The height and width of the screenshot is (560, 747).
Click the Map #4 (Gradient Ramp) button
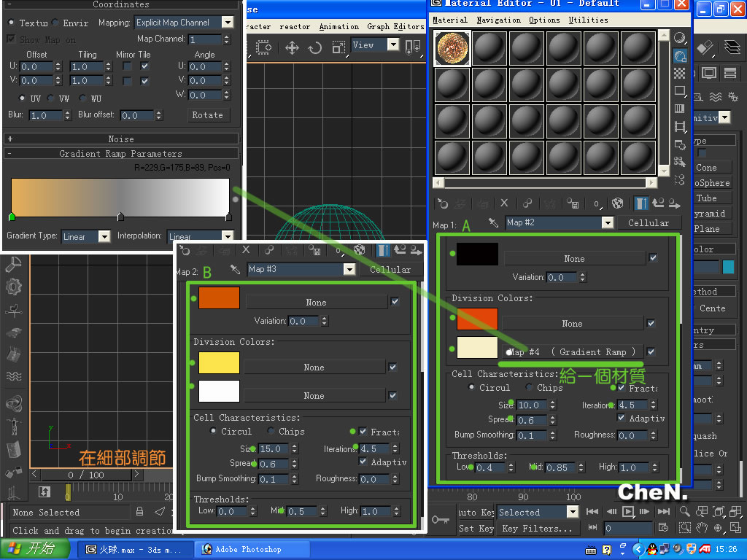coord(573,351)
